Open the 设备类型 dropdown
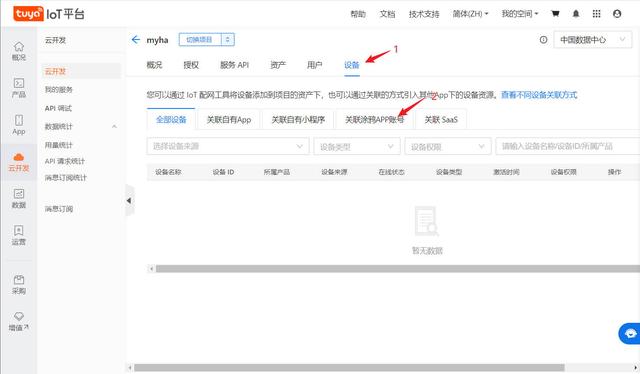Screen dimensions: 640x374 coord(357,146)
